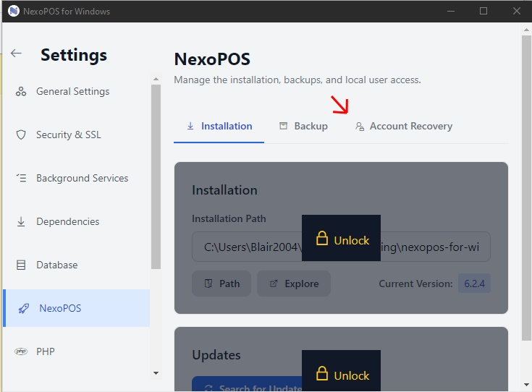The width and height of the screenshot is (532, 392).
Task: Click the Background Services list icon
Action: click(x=21, y=178)
